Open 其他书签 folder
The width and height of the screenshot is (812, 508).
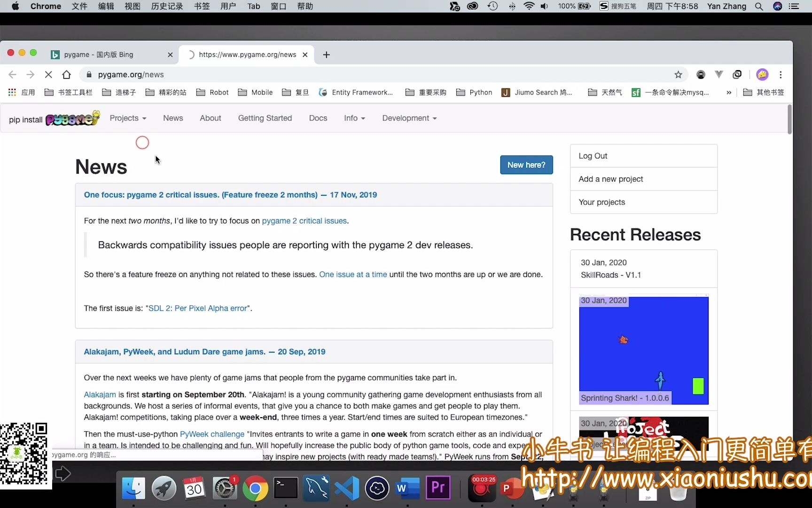(x=763, y=92)
